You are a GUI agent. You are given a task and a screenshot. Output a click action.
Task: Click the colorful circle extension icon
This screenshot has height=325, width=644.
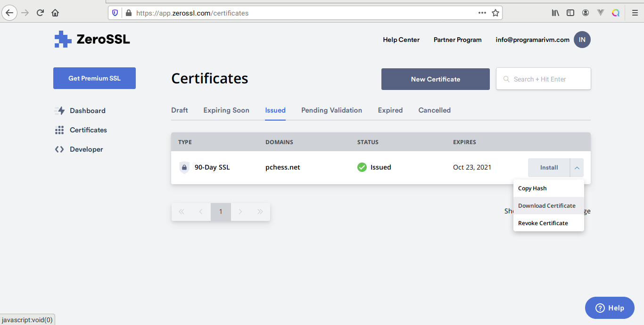click(x=616, y=13)
